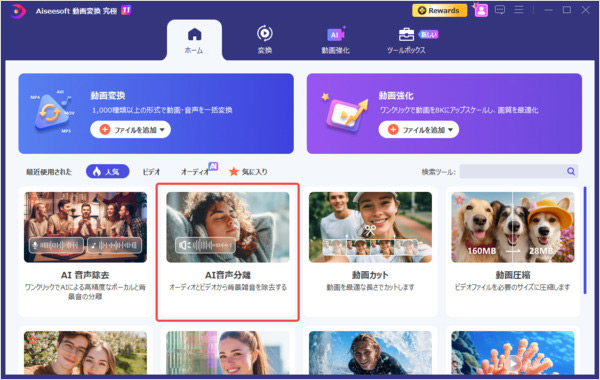Screen dimensions: 600x380
Task: Toggle favorite star on 動画圧縮 card
Action: pos(459,200)
